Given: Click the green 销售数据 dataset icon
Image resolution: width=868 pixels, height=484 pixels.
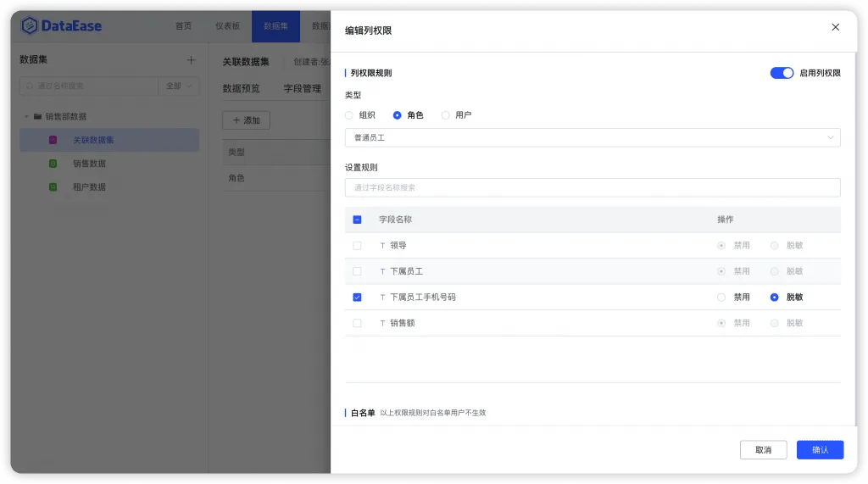Looking at the screenshot, I should [x=53, y=164].
